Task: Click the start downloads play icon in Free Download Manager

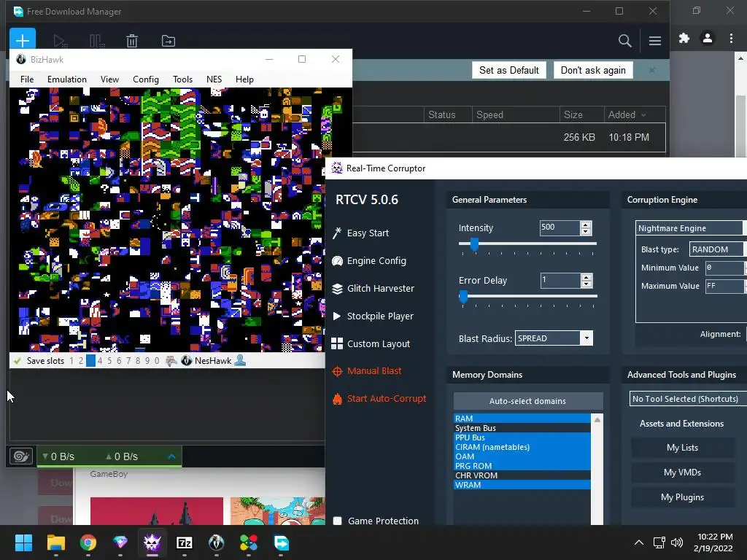Action: coord(60,41)
